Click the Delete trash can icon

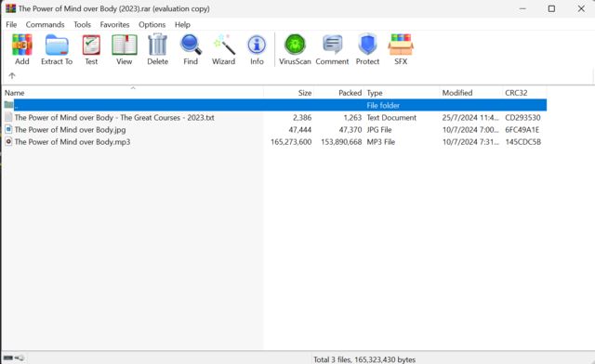point(157,49)
